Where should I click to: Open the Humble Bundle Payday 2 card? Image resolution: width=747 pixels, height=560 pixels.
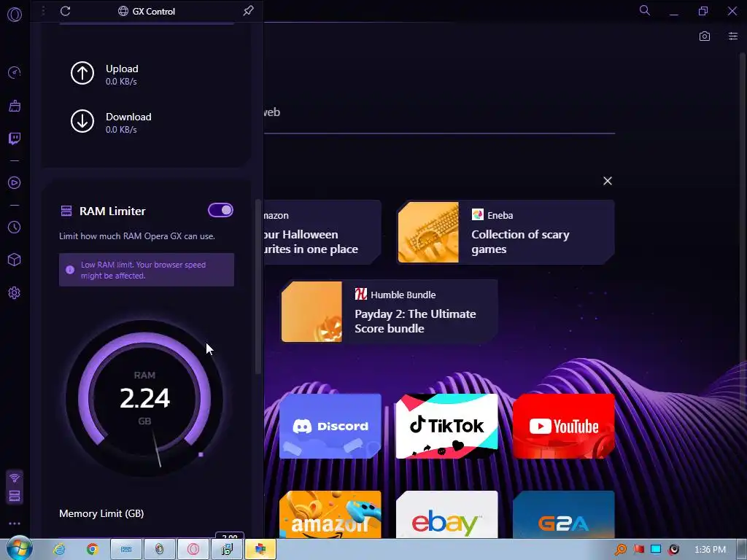coord(390,311)
